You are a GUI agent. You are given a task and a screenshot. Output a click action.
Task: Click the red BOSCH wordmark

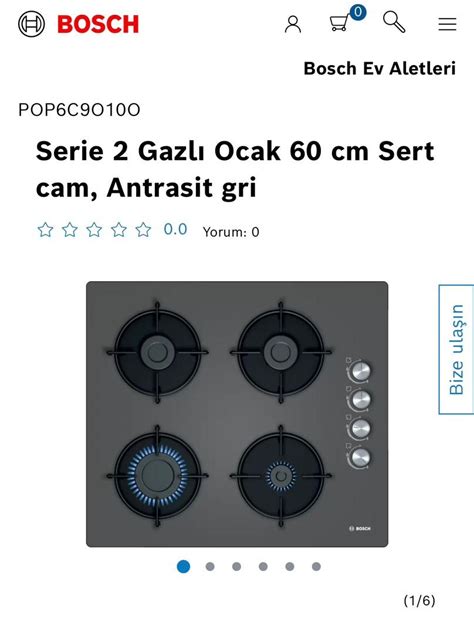point(98,24)
